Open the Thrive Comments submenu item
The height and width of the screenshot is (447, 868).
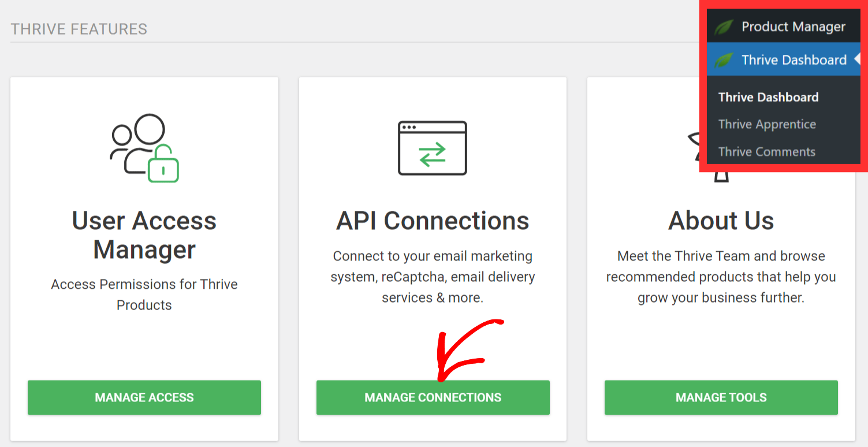767,152
